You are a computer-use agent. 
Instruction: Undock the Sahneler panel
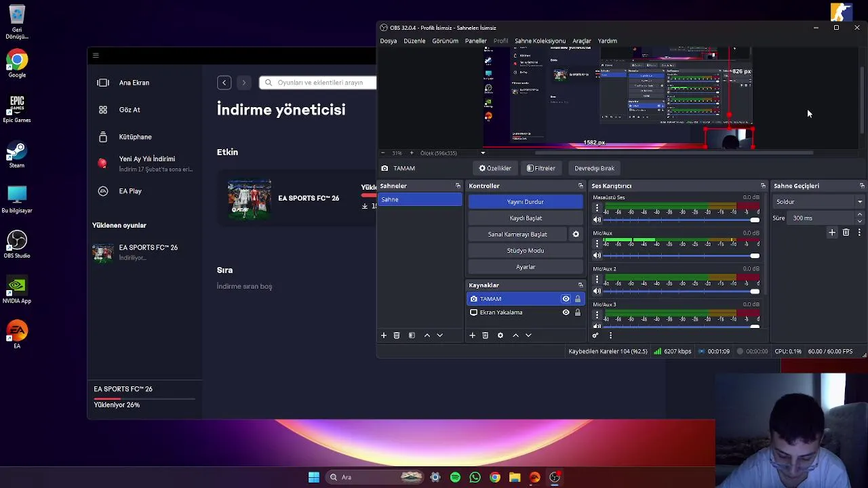458,186
